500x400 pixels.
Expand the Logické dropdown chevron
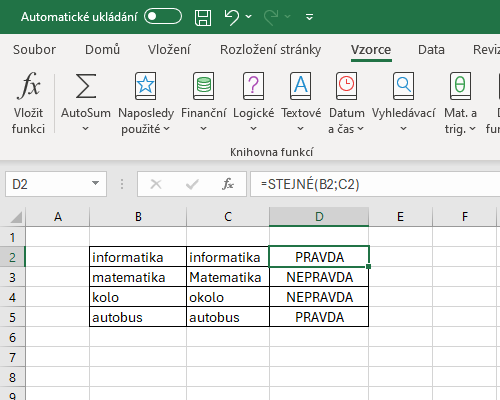(x=253, y=129)
